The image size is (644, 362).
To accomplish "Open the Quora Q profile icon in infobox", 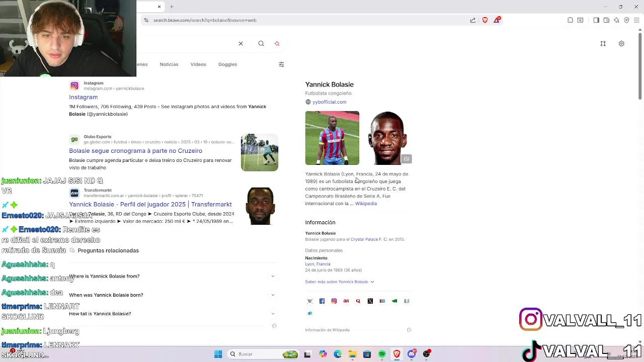I will pyautogui.click(x=358, y=301).
